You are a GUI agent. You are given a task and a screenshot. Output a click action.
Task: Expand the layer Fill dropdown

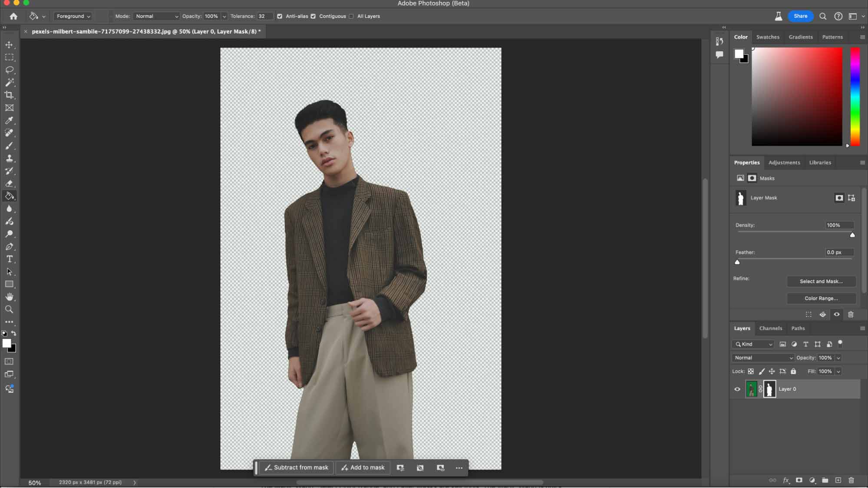[x=838, y=371]
